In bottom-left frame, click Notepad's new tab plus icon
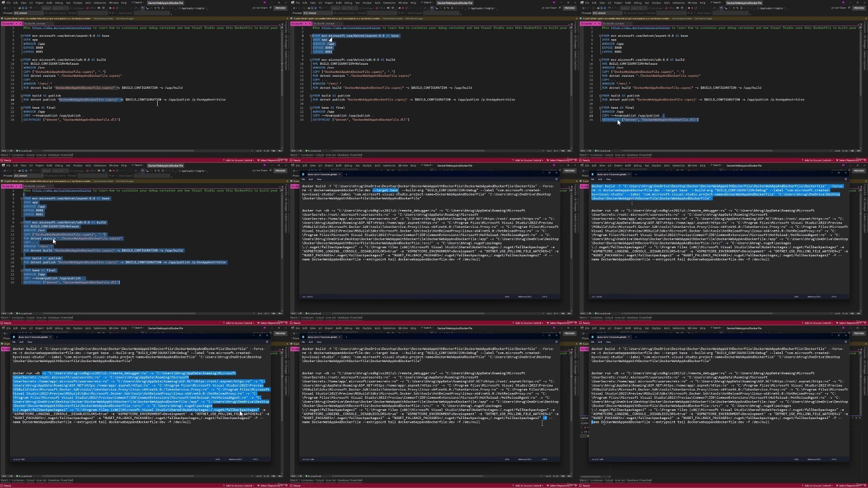The height and width of the screenshot is (488, 868). (57, 337)
